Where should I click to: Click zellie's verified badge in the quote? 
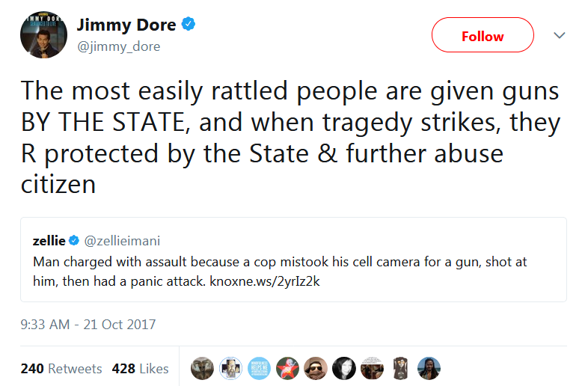coord(74,241)
